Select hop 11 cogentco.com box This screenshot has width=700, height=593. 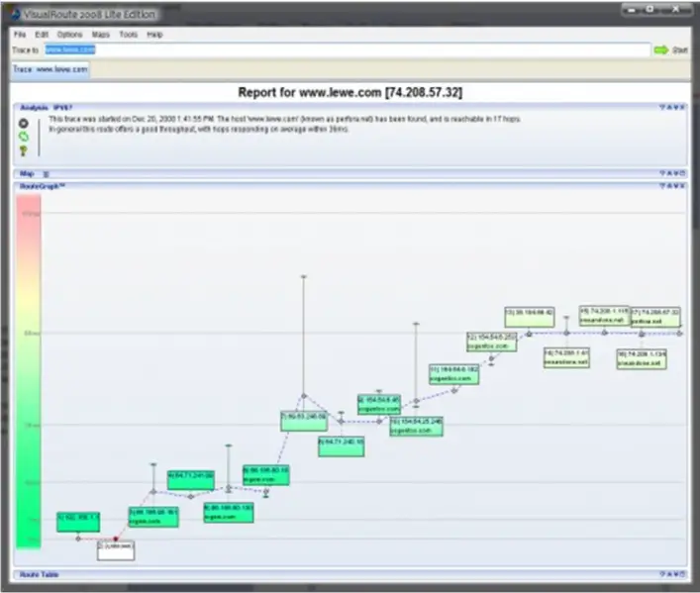454,374
